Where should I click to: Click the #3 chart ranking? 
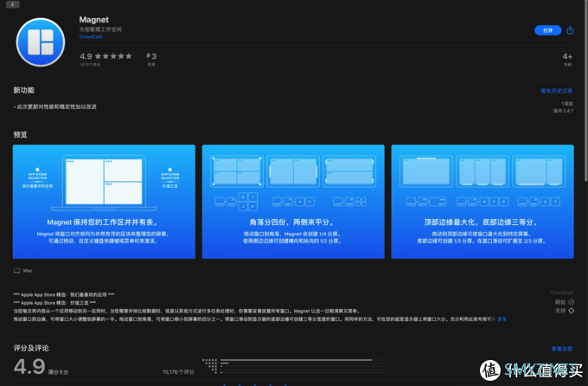point(151,56)
